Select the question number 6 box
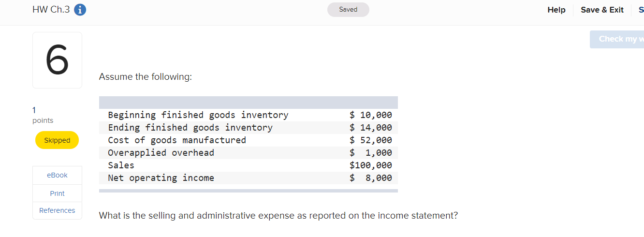The image size is (644, 237). click(x=57, y=60)
